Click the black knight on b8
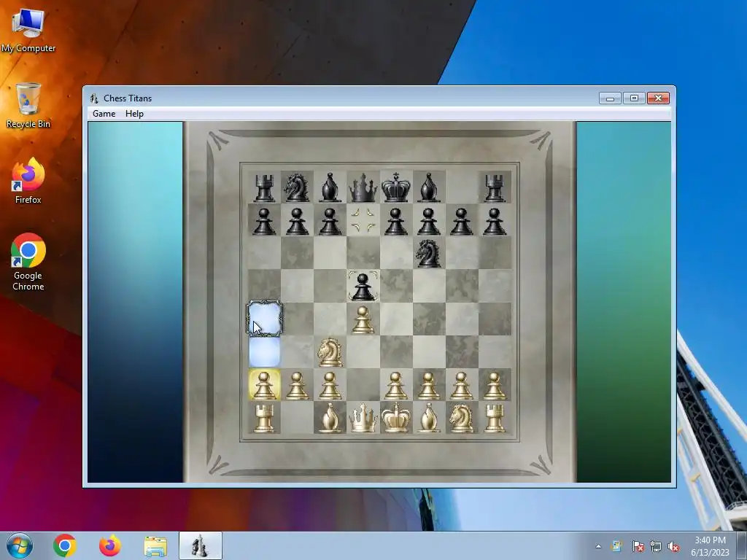 297,187
